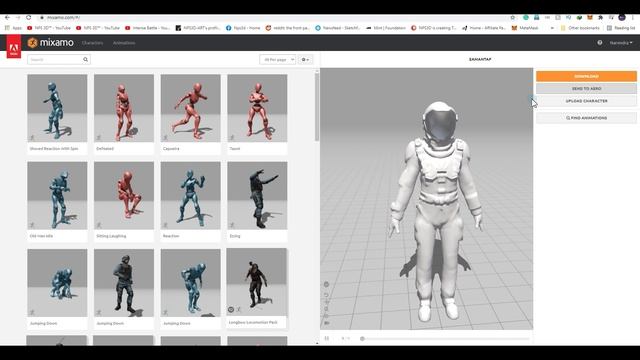This screenshot has width=640, height=360.
Task: Open the gear settings dropdown
Action: (305, 60)
